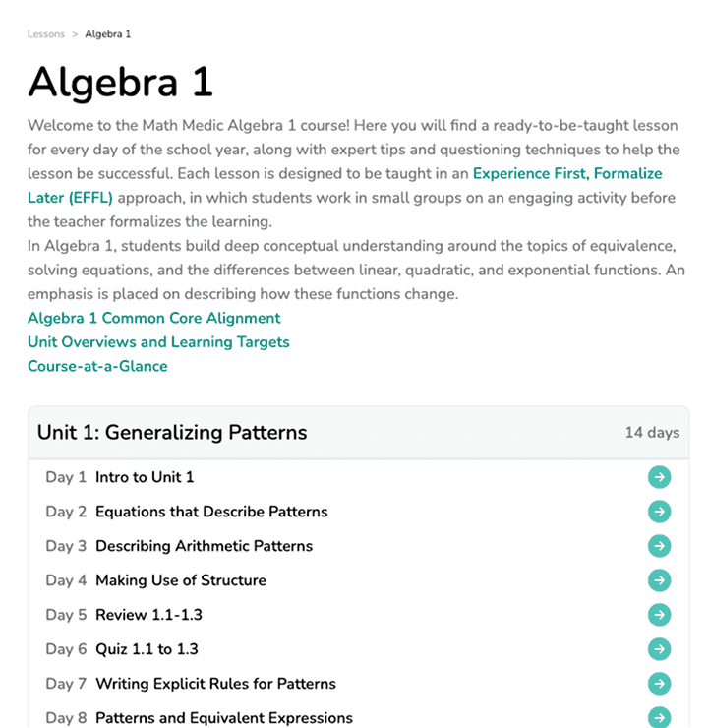The width and height of the screenshot is (708, 728).
Task: Collapse the Unit 1: Generalizing Patterns header
Action: pyautogui.click(x=358, y=433)
